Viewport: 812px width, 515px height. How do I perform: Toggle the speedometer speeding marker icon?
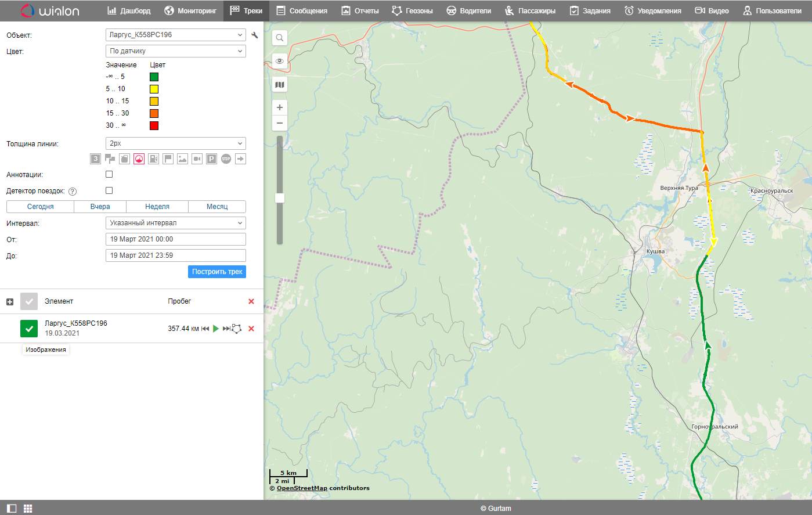(x=139, y=159)
